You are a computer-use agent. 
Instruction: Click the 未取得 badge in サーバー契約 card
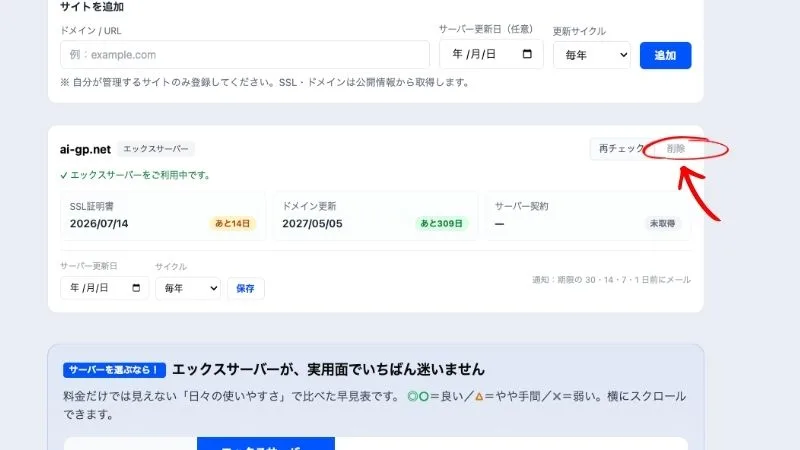pos(662,223)
